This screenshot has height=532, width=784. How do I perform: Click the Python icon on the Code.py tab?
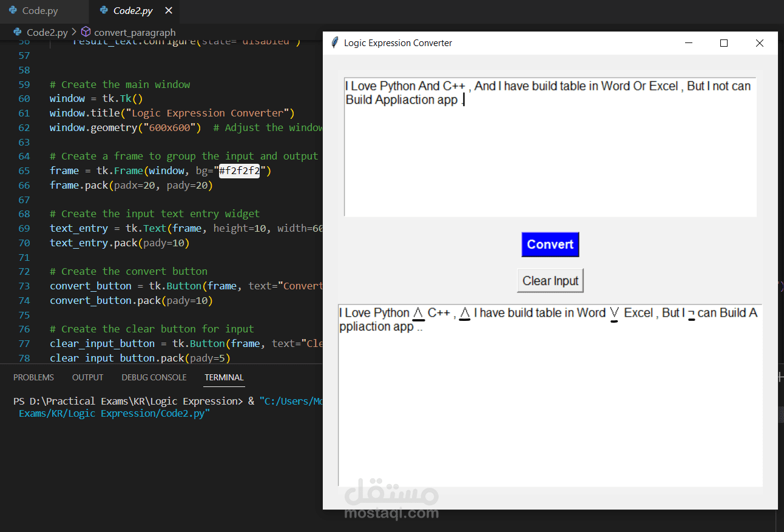(x=13, y=10)
